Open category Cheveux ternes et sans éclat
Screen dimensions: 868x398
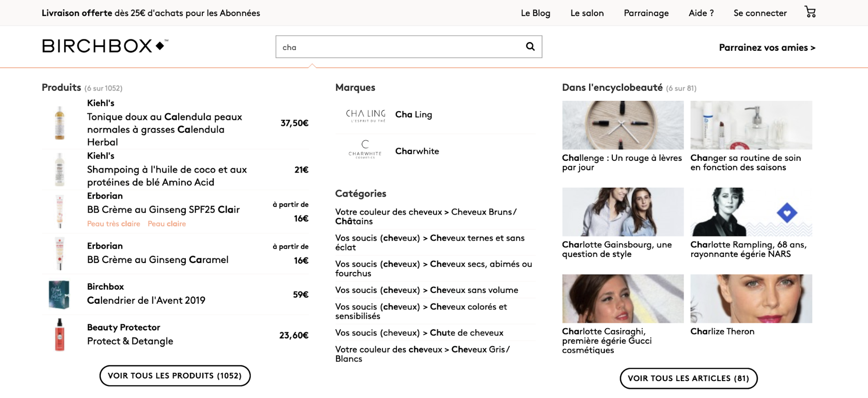430,242
